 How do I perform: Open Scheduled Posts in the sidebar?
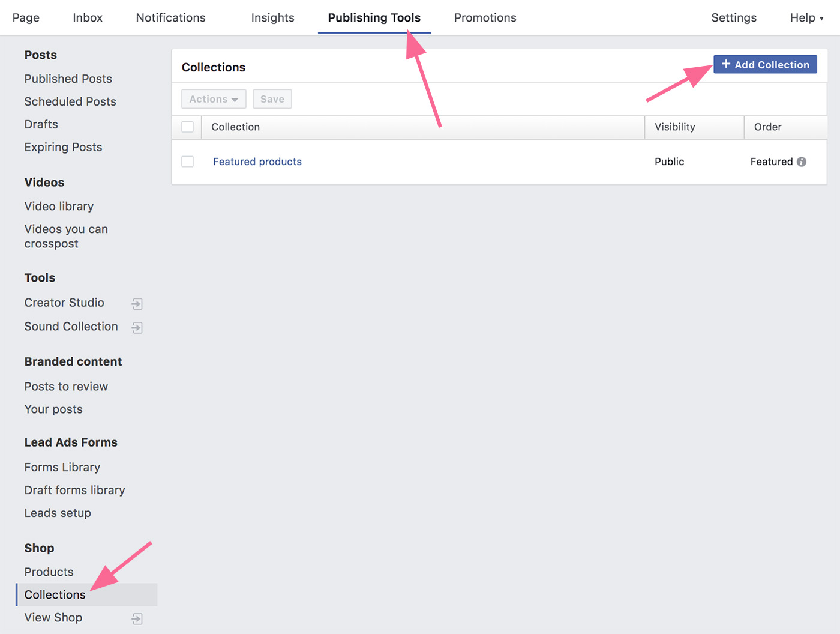70,101
